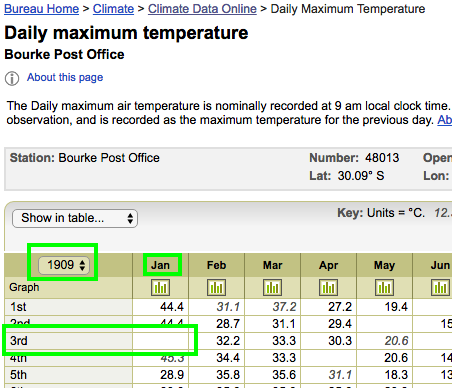Click the March 2nd value 31.1

[x=284, y=324]
